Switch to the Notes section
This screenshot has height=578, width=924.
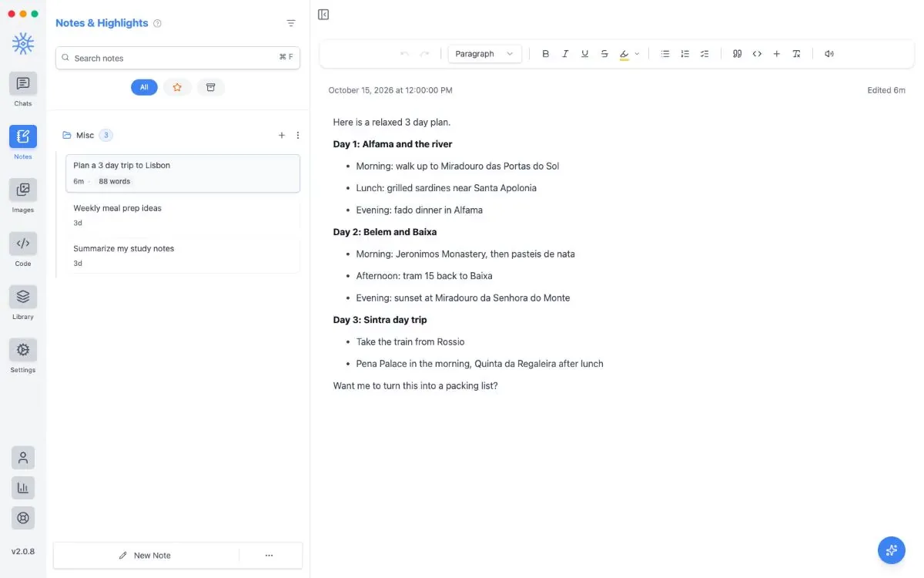23,136
